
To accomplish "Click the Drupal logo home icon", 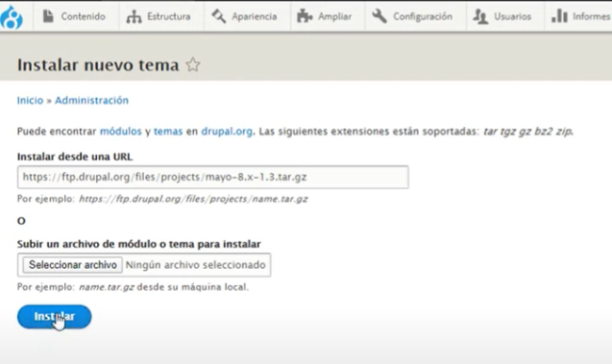I will [11, 17].
